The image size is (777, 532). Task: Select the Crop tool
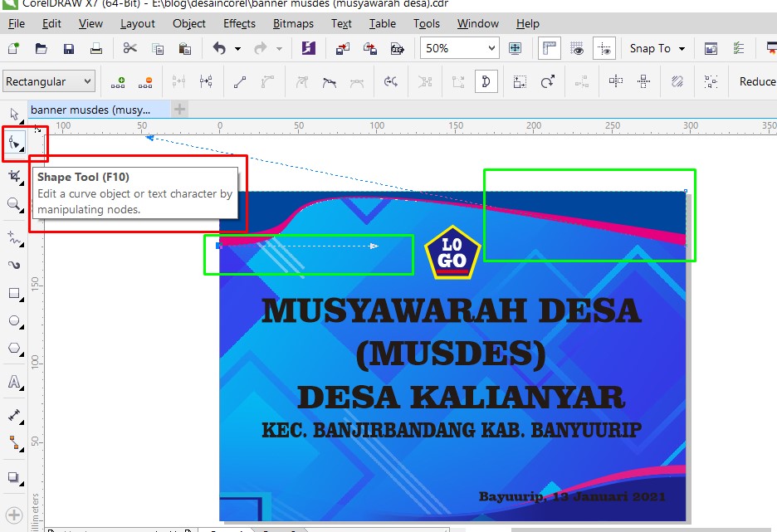12,174
